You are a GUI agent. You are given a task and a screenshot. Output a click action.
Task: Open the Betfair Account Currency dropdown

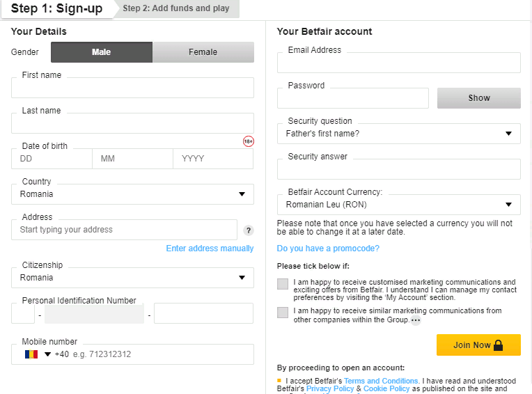click(x=399, y=205)
